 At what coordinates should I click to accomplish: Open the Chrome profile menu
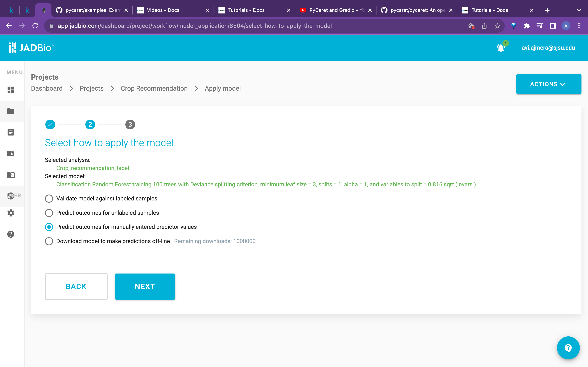[566, 26]
